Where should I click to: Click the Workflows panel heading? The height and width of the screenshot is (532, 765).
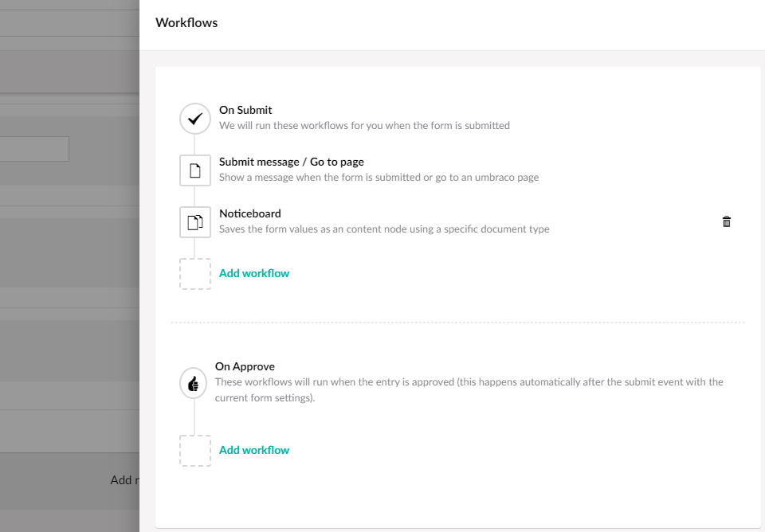[x=186, y=22]
